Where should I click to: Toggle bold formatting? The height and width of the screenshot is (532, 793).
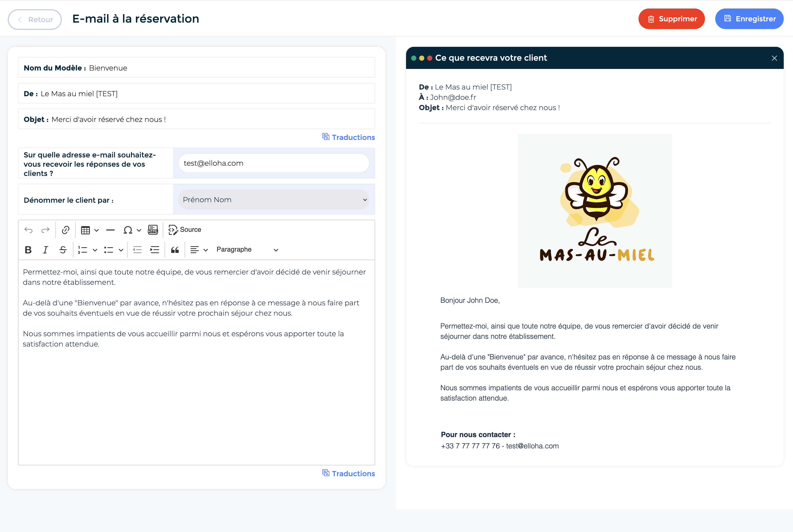point(28,250)
